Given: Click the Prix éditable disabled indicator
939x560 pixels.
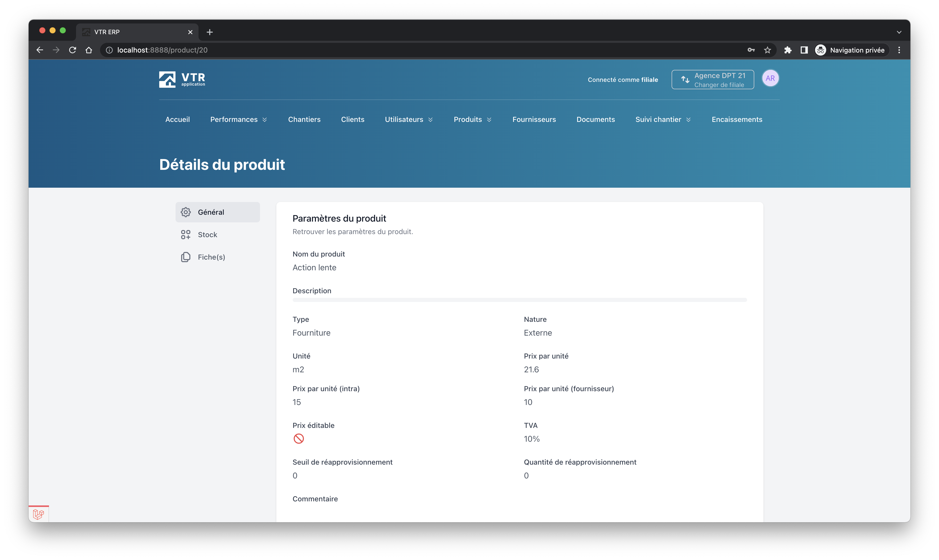Looking at the screenshot, I should point(298,439).
